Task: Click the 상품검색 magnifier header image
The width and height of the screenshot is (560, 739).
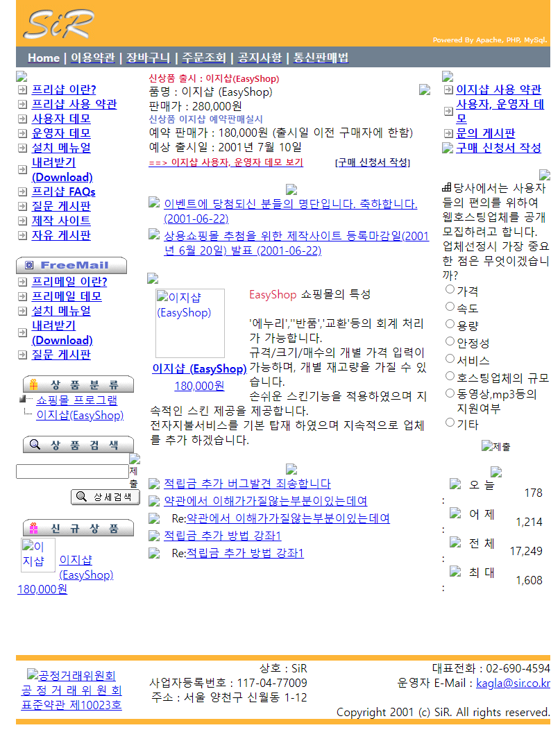Action: [78, 444]
